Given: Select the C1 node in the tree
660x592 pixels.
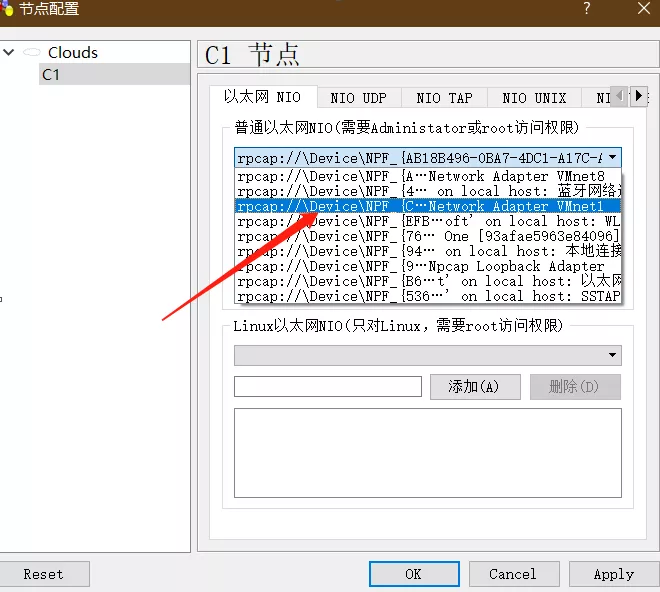Looking at the screenshot, I should click(51, 74).
